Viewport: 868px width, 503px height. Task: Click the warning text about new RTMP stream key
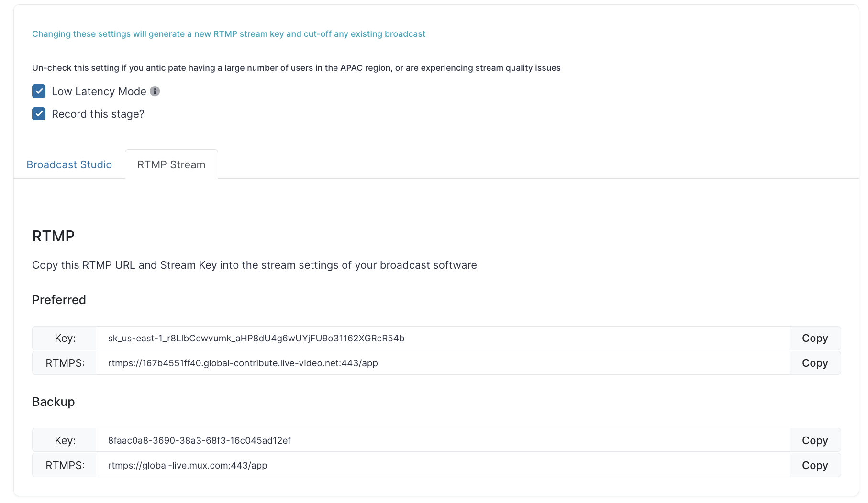229,34
